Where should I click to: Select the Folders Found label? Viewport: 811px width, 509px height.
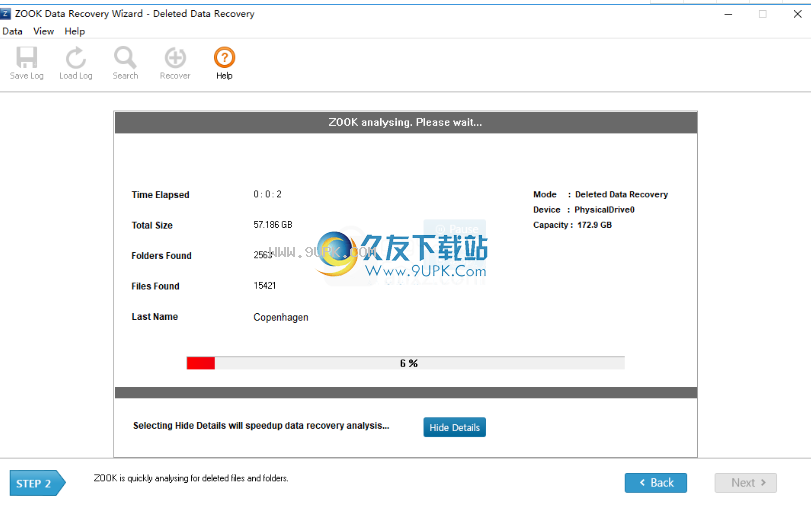pos(161,256)
